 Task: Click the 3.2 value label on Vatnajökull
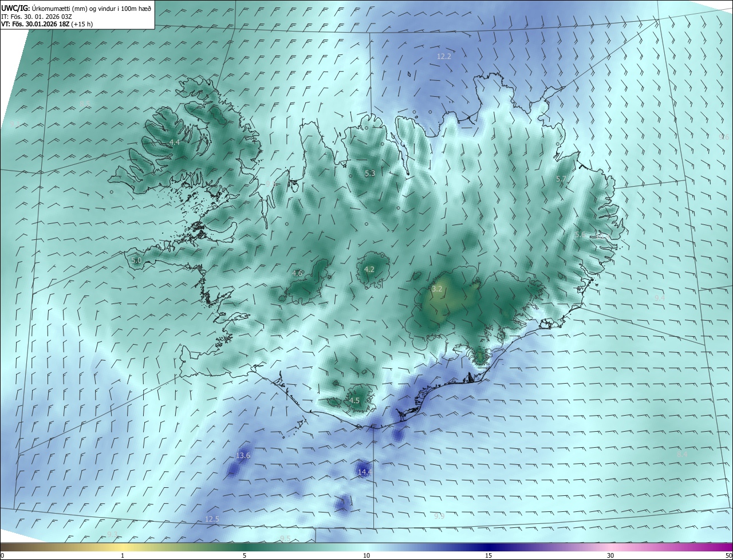tap(437, 289)
